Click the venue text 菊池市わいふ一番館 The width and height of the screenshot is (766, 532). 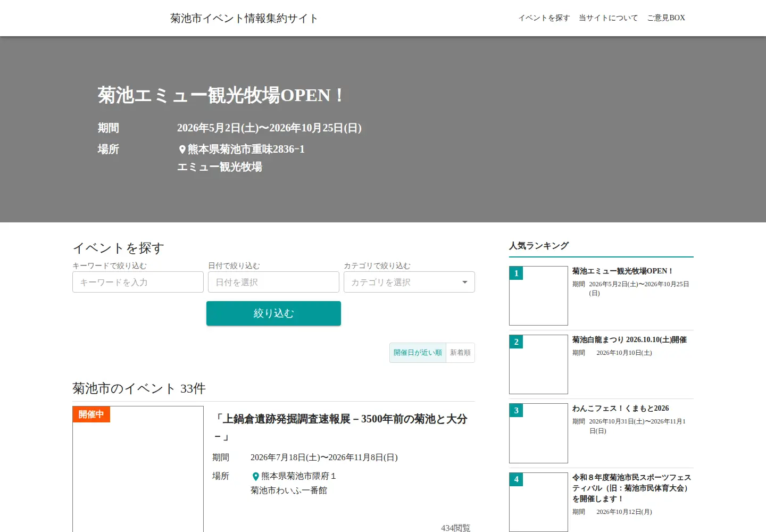289,491
